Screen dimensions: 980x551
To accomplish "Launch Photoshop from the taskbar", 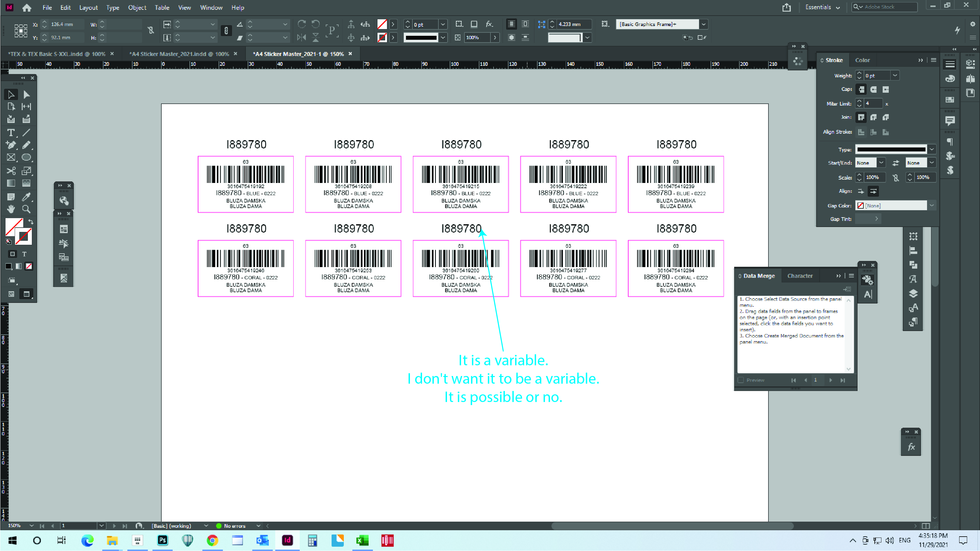I will 163,540.
